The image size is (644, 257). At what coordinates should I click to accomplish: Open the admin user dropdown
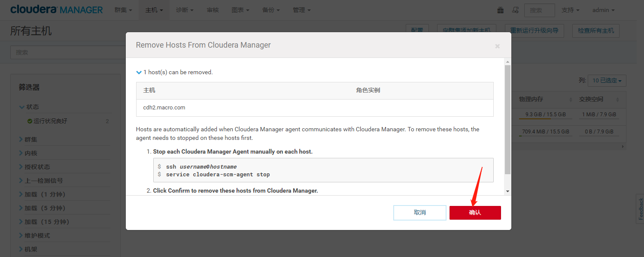coord(603,10)
